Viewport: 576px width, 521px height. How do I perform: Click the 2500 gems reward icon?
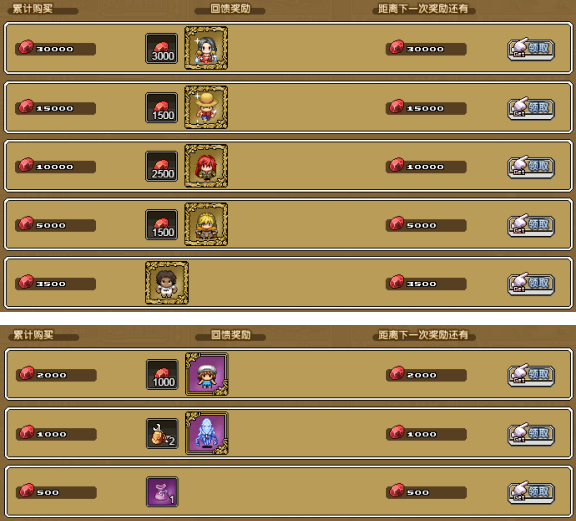point(162,166)
